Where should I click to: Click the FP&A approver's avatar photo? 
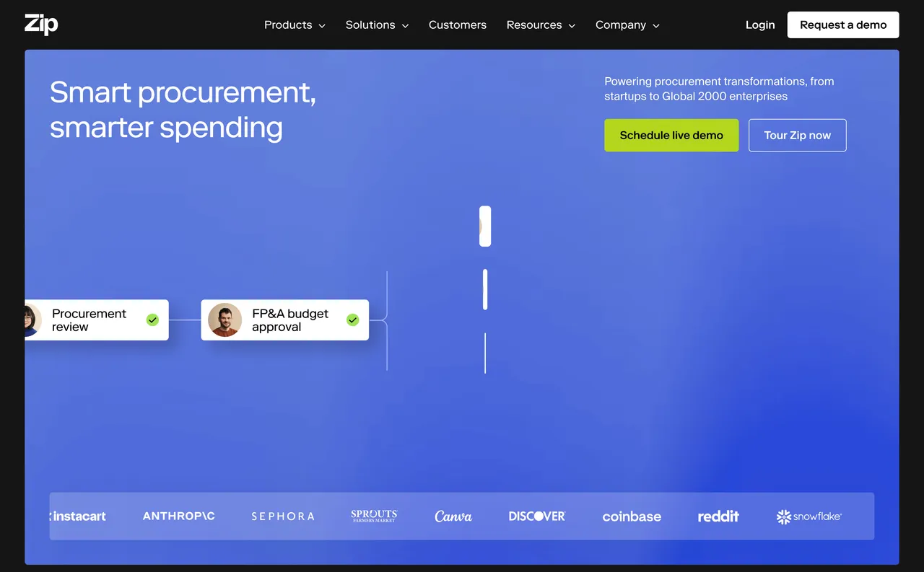tap(225, 320)
